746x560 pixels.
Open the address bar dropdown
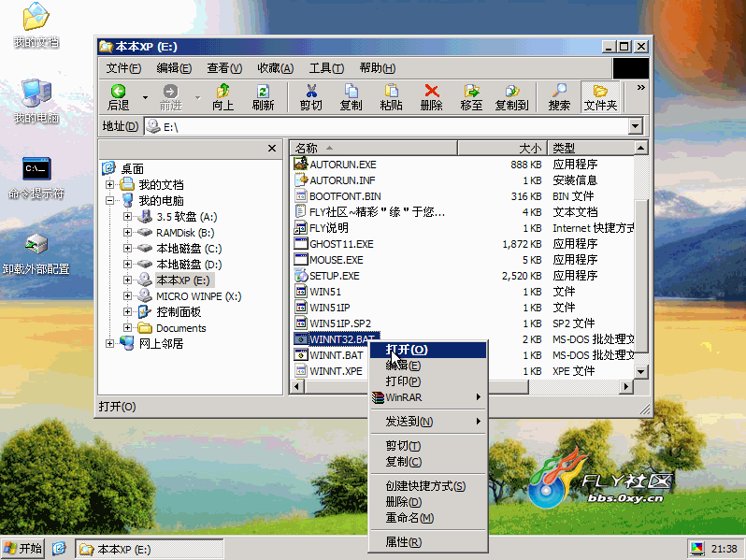pyautogui.click(x=635, y=126)
